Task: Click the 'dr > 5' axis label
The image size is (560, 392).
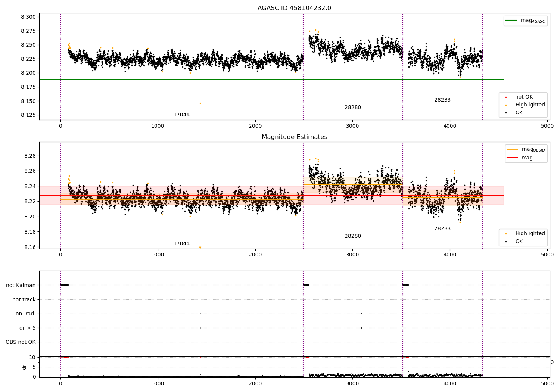Action: (28, 328)
